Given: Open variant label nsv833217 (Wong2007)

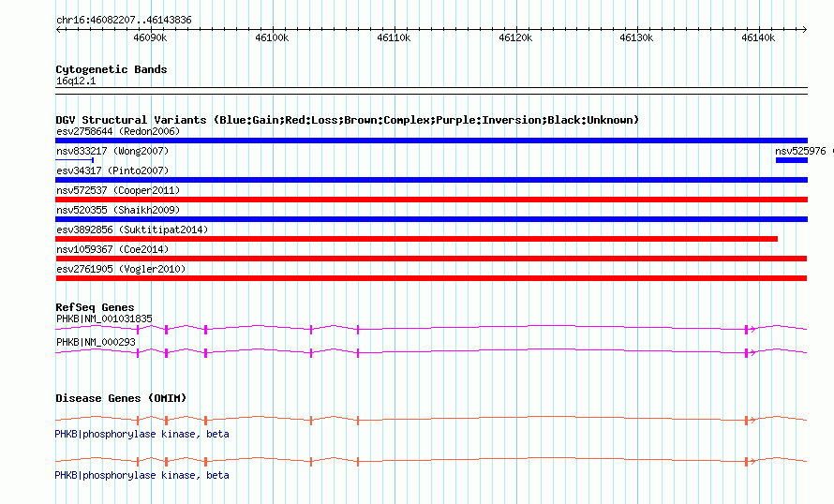Looking at the screenshot, I should pyautogui.click(x=112, y=151).
